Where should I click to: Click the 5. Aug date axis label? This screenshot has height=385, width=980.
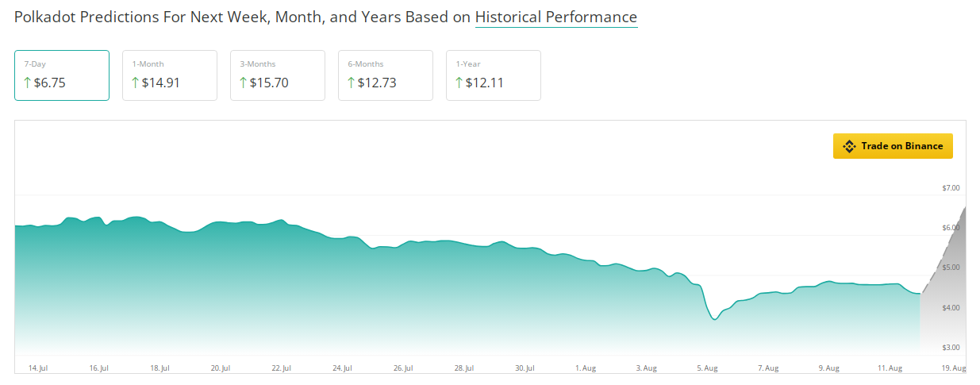point(708,368)
